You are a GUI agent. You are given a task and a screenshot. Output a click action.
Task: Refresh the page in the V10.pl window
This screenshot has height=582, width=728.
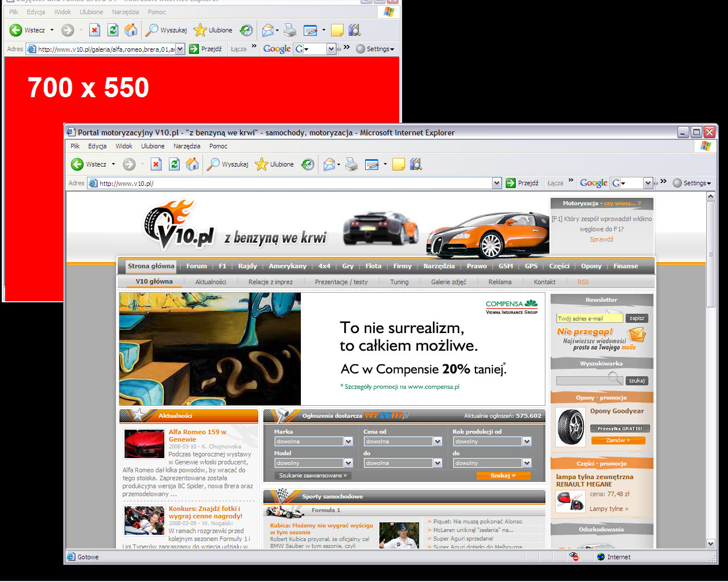[x=174, y=164]
